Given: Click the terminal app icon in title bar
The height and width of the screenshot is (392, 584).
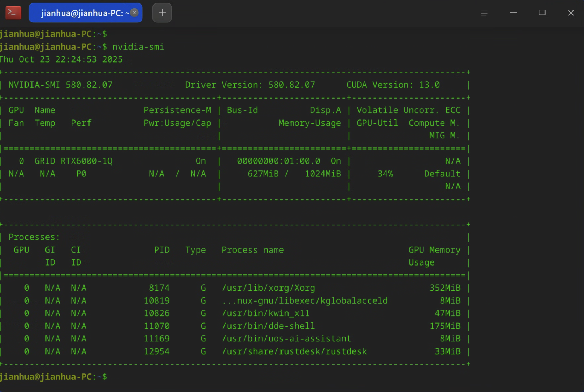Looking at the screenshot, I should click(13, 13).
